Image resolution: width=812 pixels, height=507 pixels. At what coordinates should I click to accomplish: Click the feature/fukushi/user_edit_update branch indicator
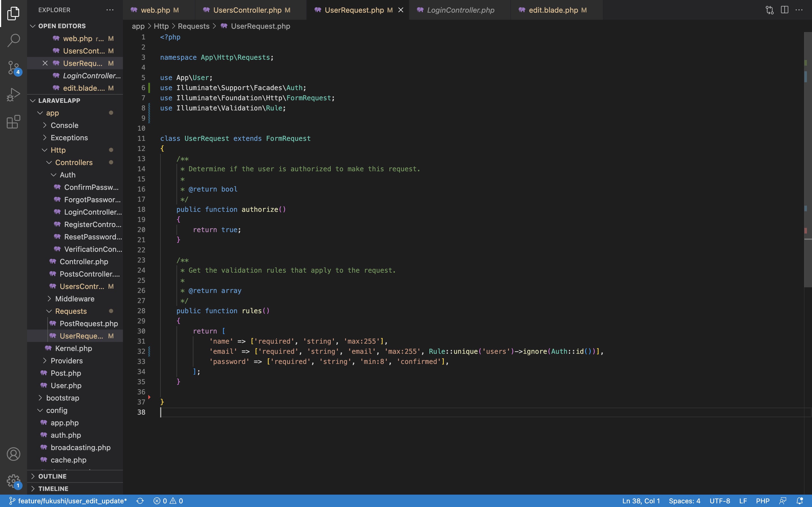(x=67, y=501)
